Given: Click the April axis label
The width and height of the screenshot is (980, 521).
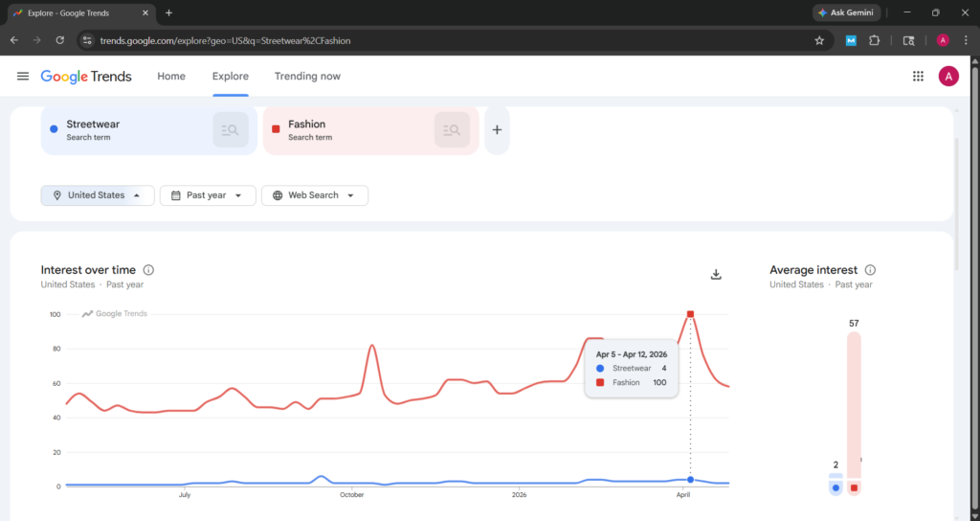Looking at the screenshot, I should tap(683, 495).
